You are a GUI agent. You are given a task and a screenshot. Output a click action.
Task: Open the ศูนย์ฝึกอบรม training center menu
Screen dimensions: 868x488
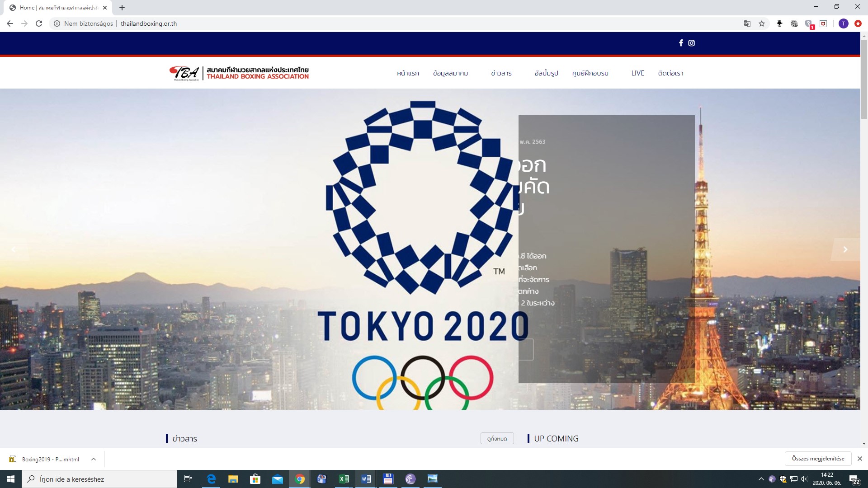coord(590,73)
